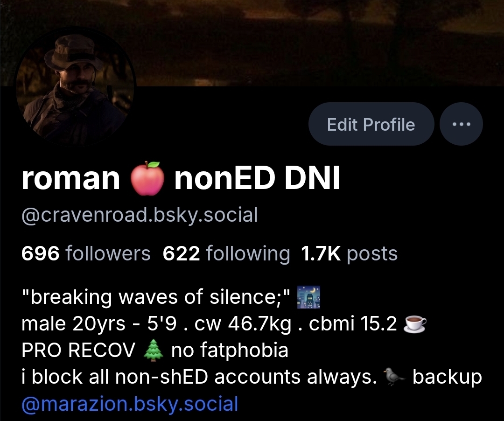Click the @cravenroad.bsky.social handle
The height and width of the screenshot is (421, 504).
pyautogui.click(x=140, y=215)
